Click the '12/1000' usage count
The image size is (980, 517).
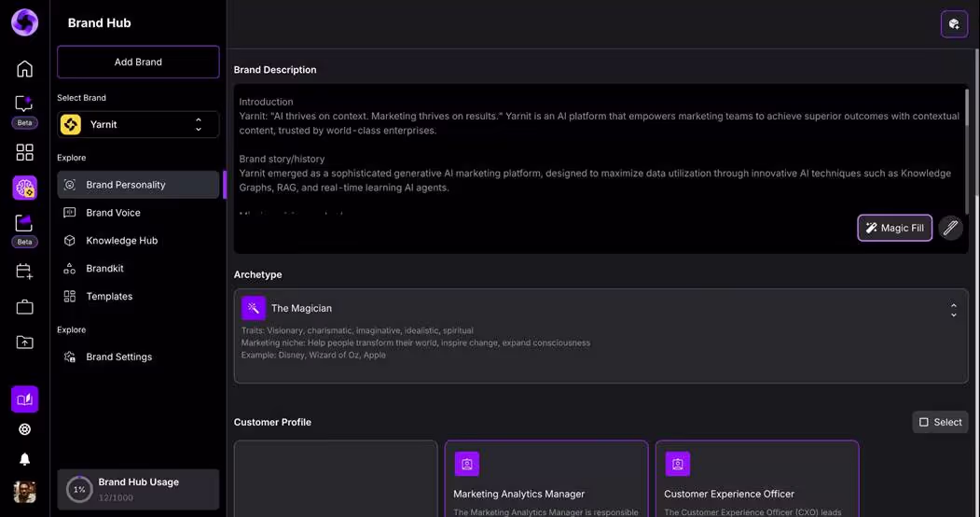click(x=116, y=497)
